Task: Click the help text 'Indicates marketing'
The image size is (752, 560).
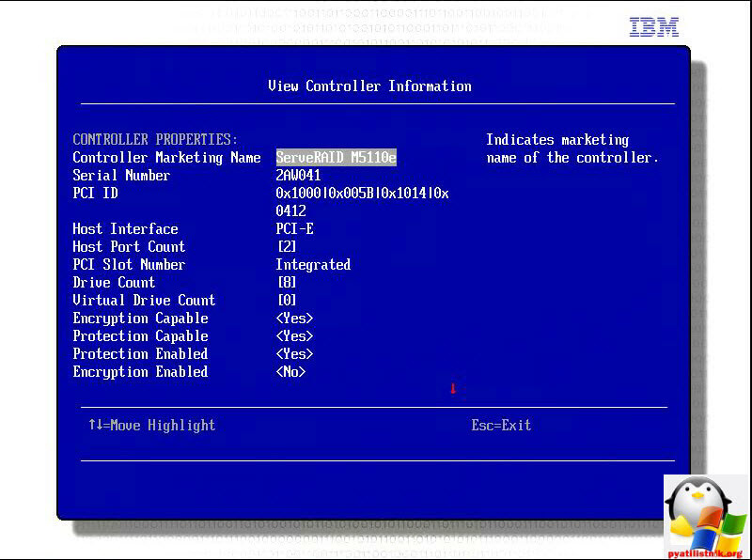Action: pos(557,140)
